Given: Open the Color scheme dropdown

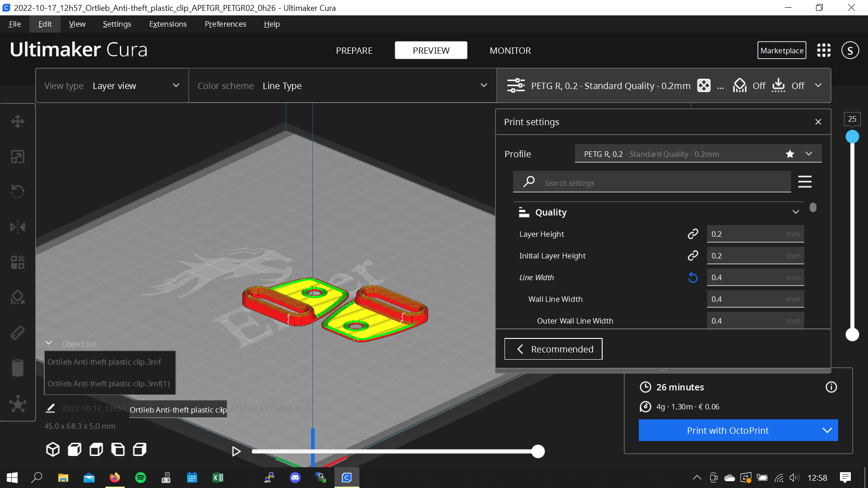Looking at the screenshot, I should (343, 85).
